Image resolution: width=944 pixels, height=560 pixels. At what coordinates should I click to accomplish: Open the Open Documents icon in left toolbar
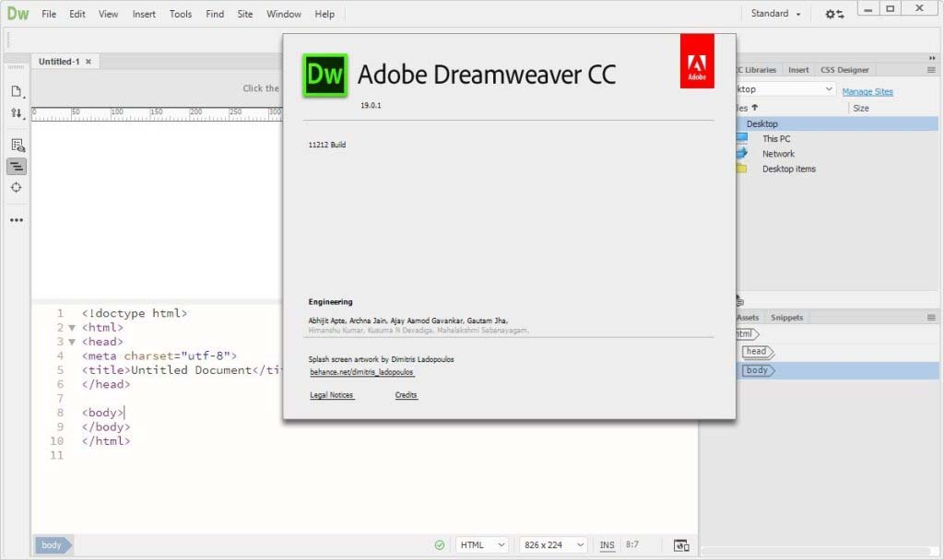(17, 91)
